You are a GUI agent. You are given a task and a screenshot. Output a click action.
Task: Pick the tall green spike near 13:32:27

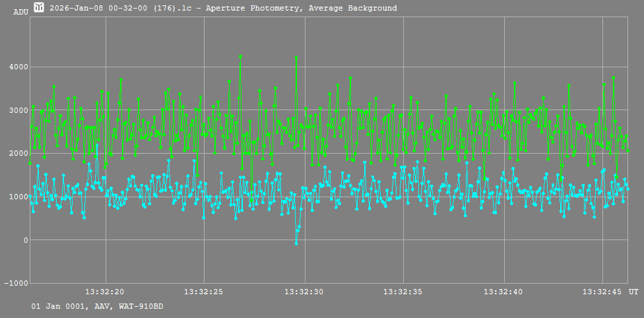[x=241, y=57]
